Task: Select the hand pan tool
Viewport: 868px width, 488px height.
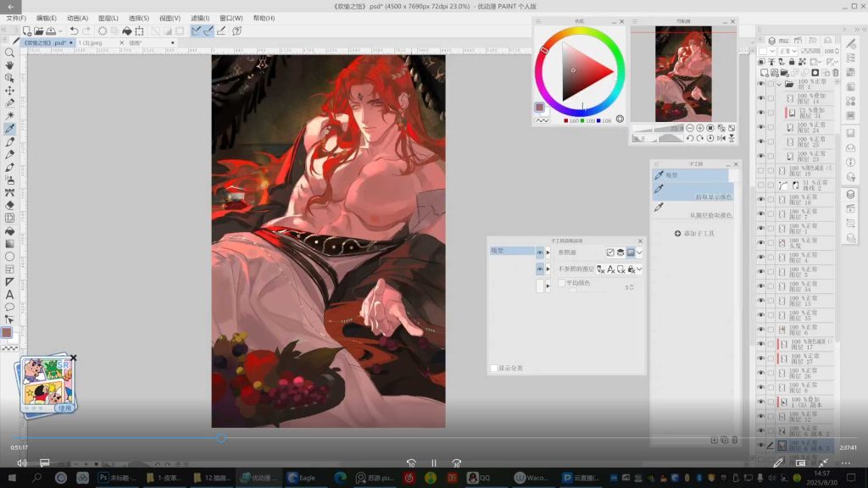Action: (9, 65)
